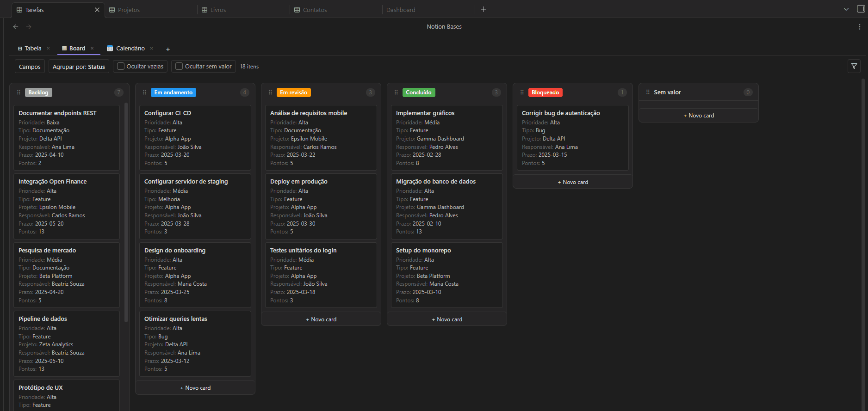Add Novo card in Concluído column
The height and width of the screenshot is (411, 868).
447,319
